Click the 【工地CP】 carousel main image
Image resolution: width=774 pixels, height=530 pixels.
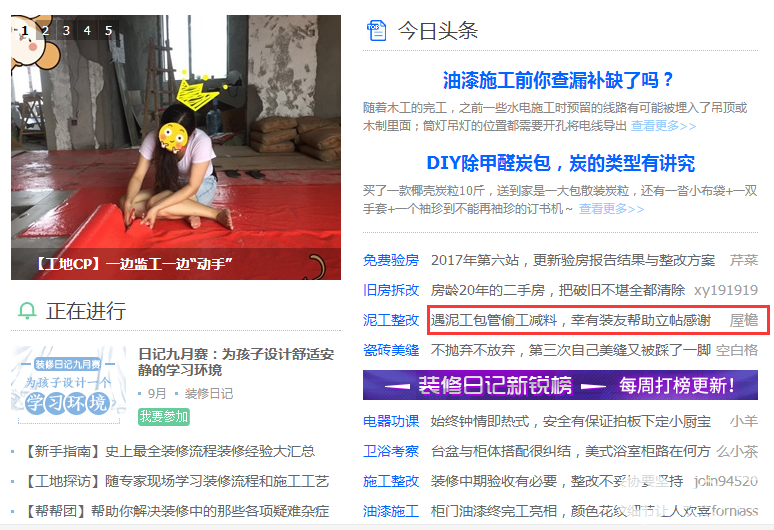coord(176,147)
